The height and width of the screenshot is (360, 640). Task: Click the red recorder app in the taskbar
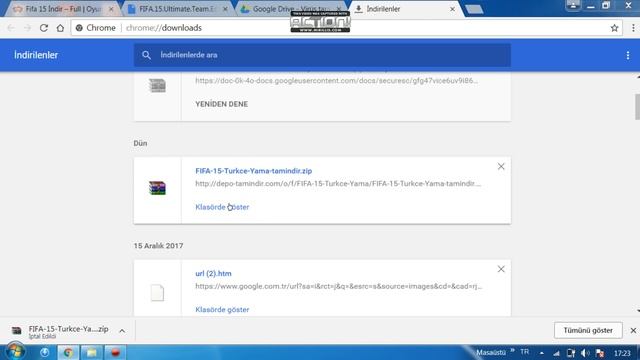click(115, 352)
